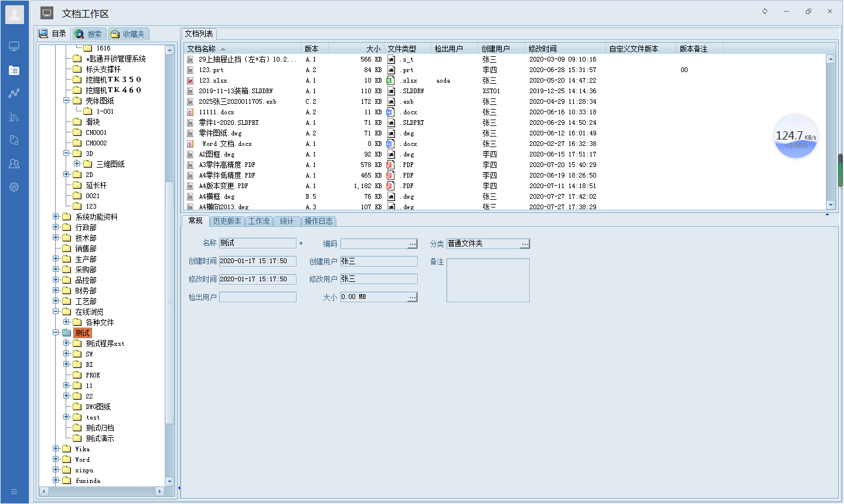Click the 124.7 KB/s speed indicator
Image resolution: width=844 pixels, height=504 pixels.
click(796, 137)
